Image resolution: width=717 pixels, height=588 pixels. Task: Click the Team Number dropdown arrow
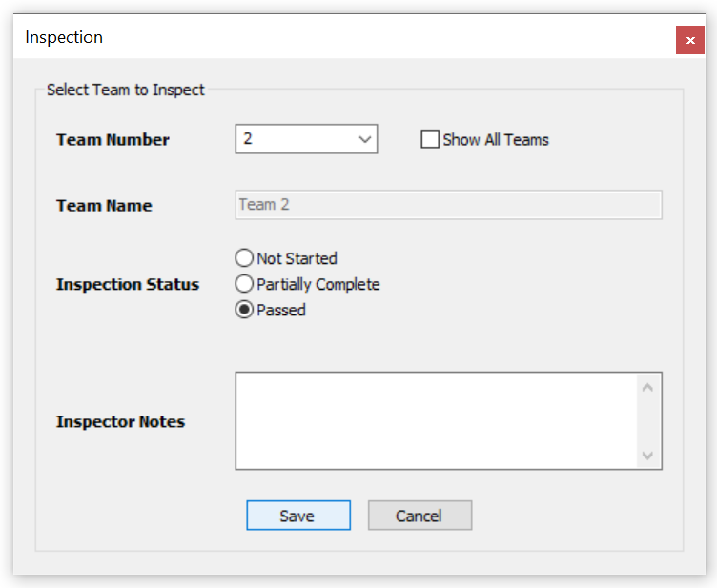pyautogui.click(x=364, y=140)
